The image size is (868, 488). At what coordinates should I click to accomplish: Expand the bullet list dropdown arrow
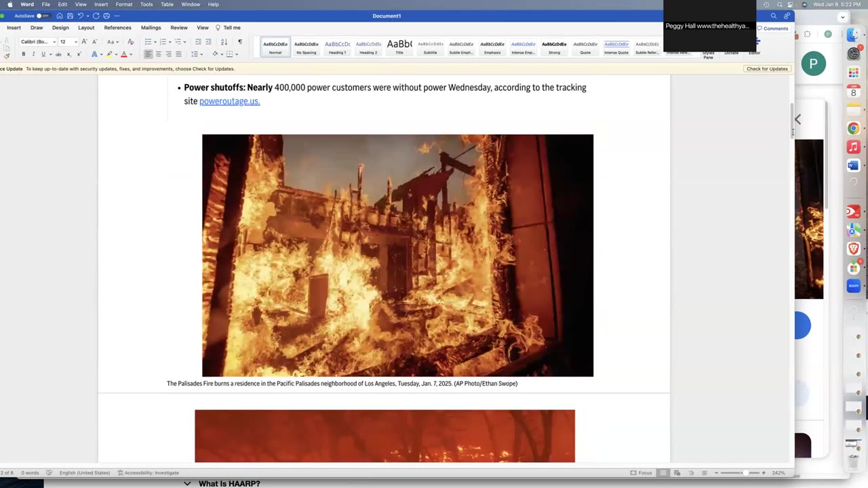(x=155, y=42)
